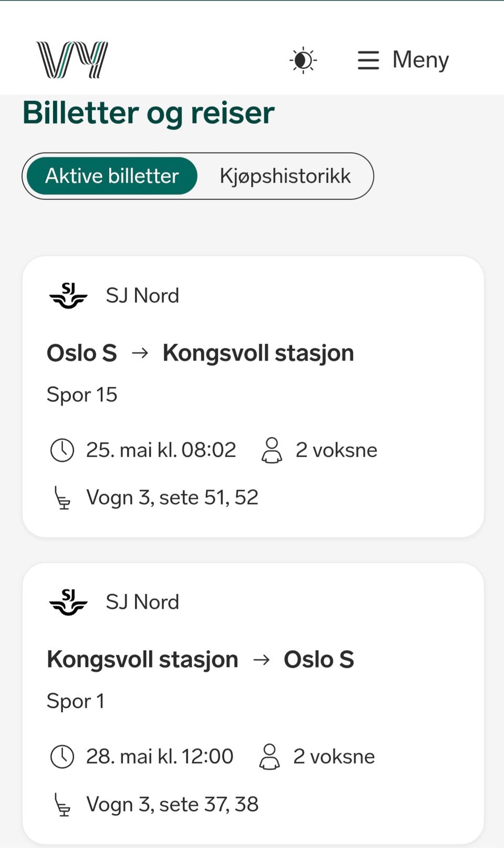Click passenger icon on the 28. mai ticket
The height and width of the screenshot is (848, 504).
coord(269,757)
